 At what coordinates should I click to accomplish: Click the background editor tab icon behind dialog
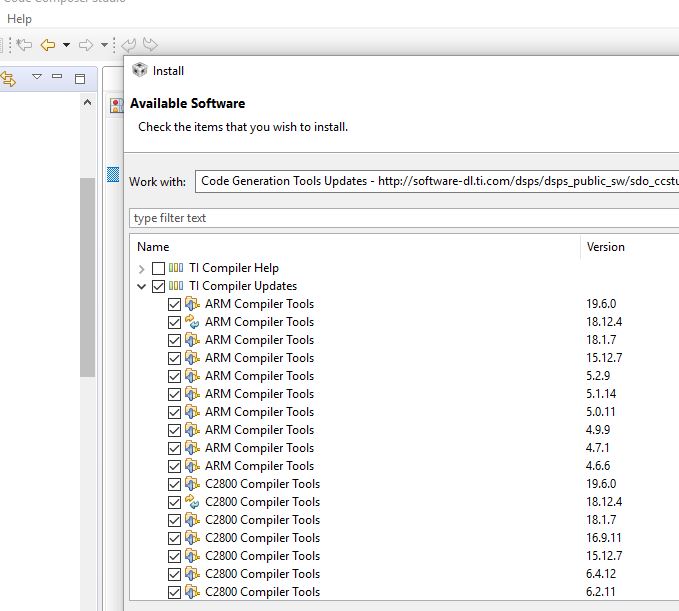tap(116, 105)
